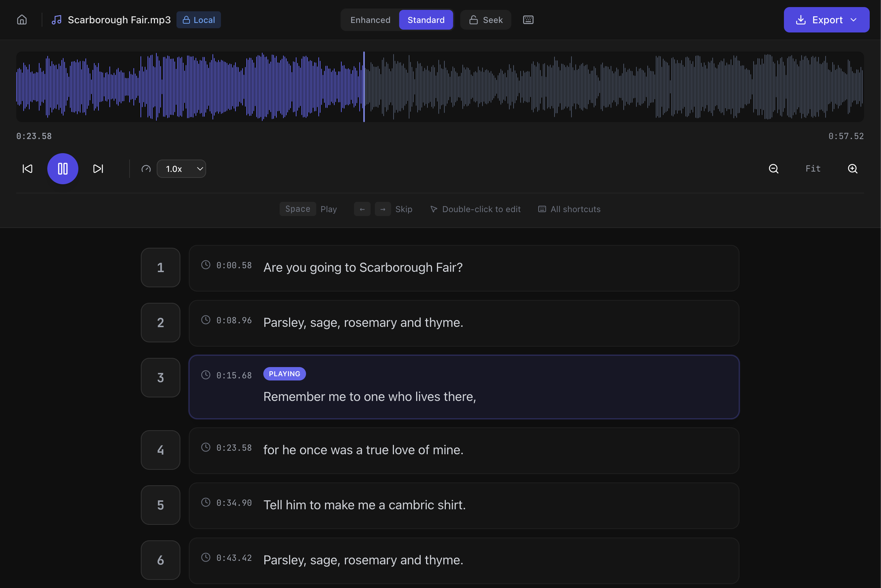This screenshot has height=588, width=881.
Task: Skip to previous line button
Action: click(x=28, y=169)
